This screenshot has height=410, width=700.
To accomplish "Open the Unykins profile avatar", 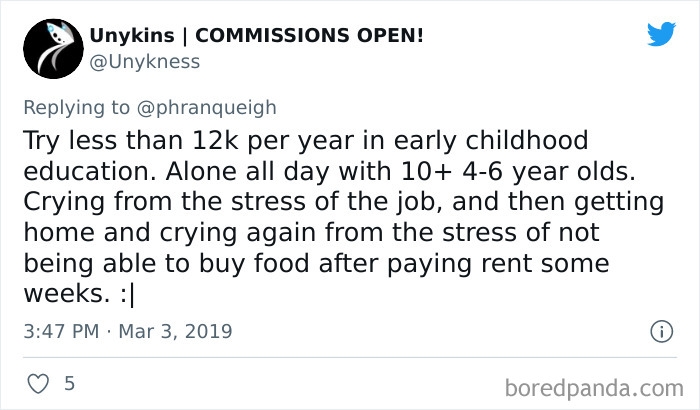I will pyautogui.click(x=49, y=47).
